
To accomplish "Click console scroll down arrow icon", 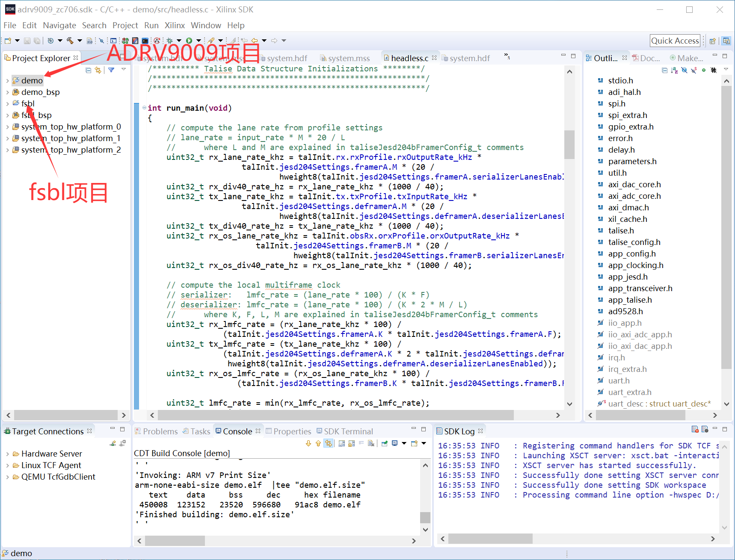I will [308, 443].
